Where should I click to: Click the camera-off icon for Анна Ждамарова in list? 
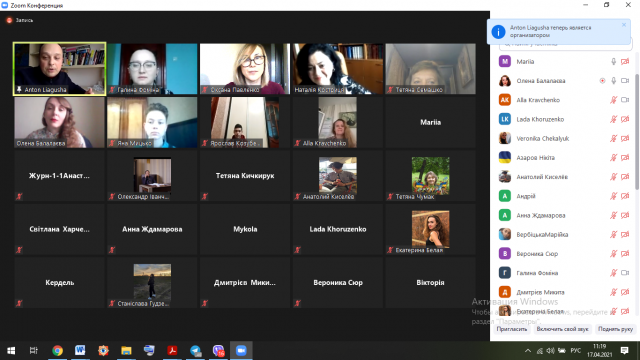click(625, 215)
